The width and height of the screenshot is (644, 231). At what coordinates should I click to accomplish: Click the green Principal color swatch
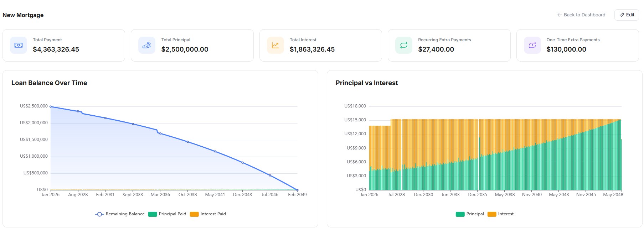[459, 214]
